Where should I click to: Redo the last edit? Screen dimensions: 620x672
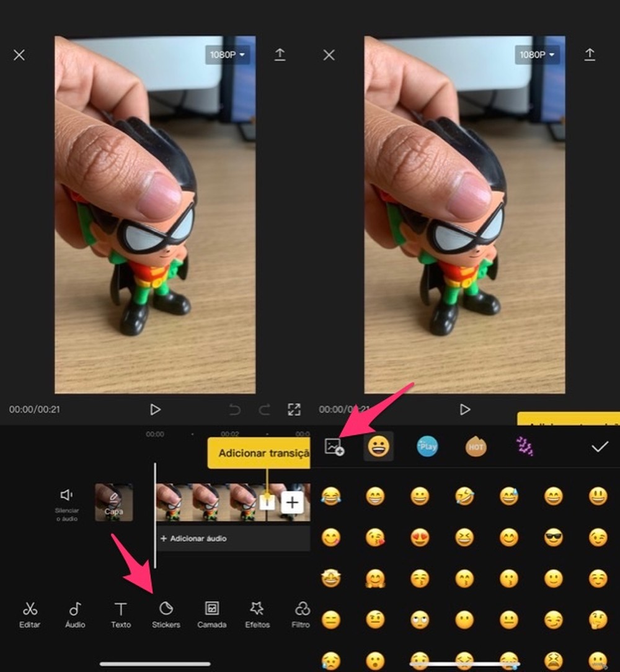point(264,410)
